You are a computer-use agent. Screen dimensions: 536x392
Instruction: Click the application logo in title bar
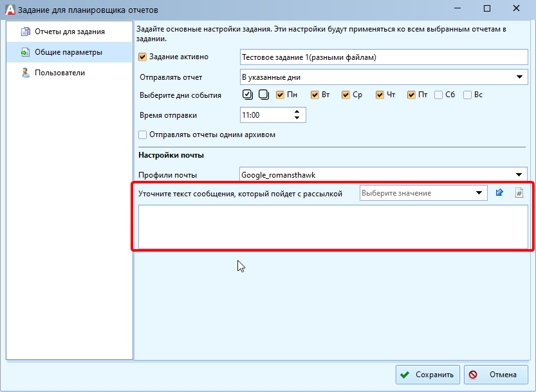[x=9, y=9]
